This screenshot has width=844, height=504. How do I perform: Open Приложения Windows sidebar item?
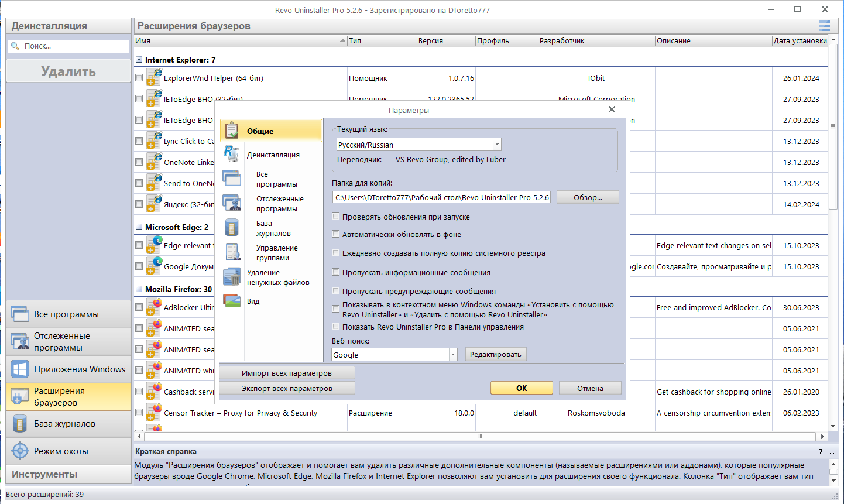[68, 369]
